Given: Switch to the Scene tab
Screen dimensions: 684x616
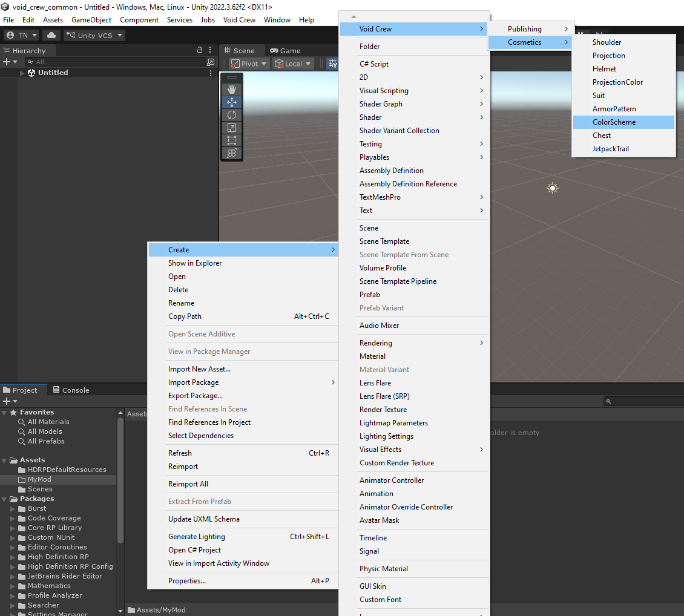Looking at the screenshot, I should 239,51.
